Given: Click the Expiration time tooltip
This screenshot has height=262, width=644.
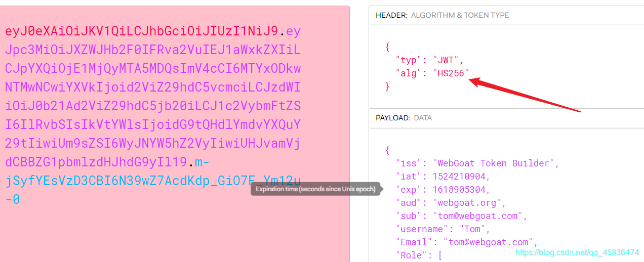Looking at the screenshot, I should click(x=317, y=189).
